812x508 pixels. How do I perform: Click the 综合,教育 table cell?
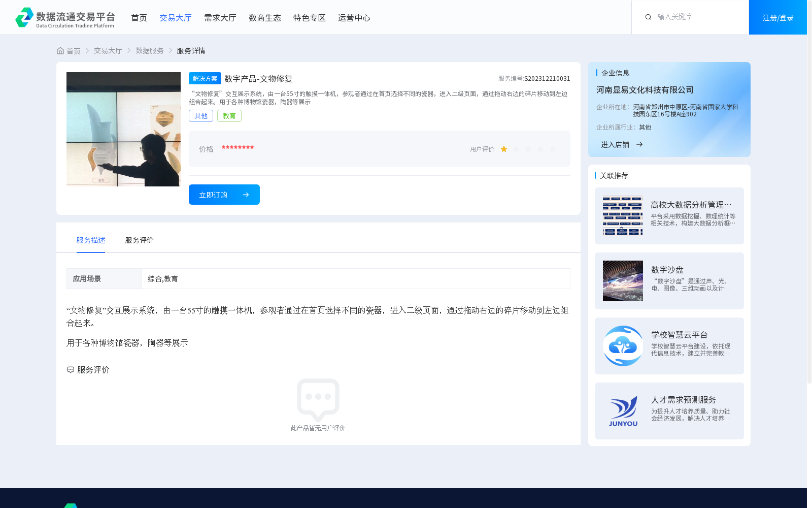pyautogui.click(x=356, y=279)
